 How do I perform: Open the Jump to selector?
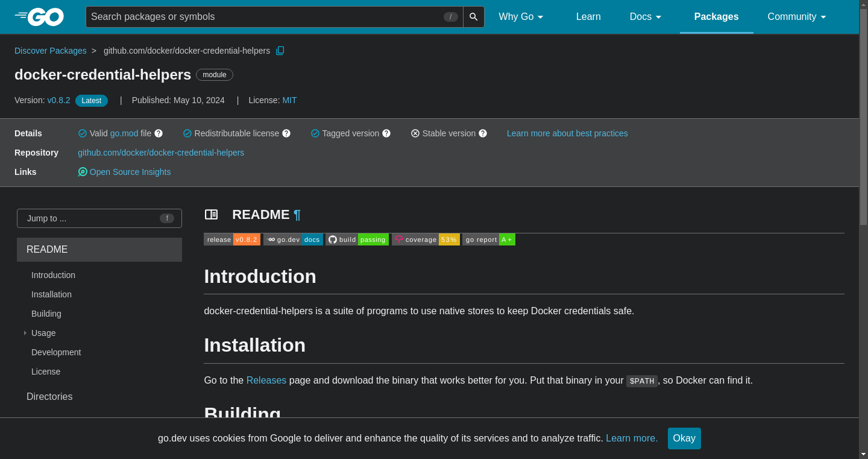pos(99,218)
